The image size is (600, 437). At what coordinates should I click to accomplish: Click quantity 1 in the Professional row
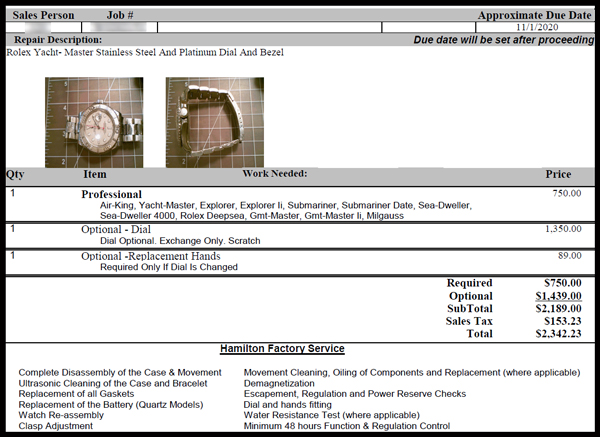click(x=13, y=193)
